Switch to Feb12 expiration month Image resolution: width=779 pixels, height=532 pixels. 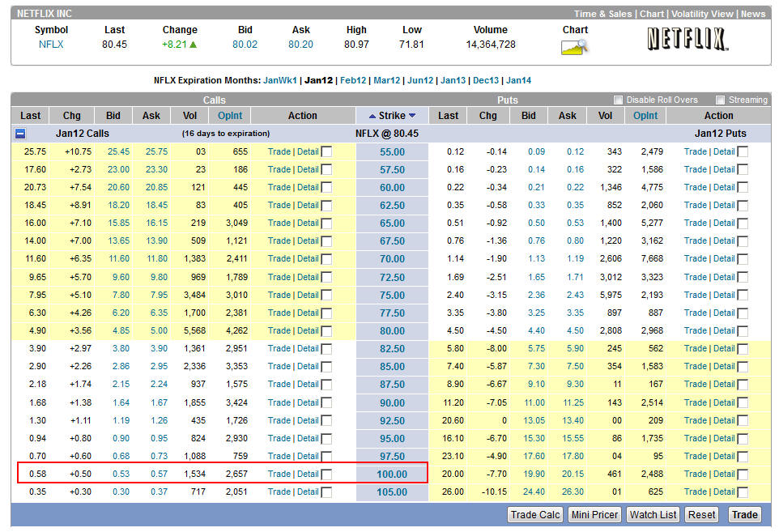(x=353, y=80)
